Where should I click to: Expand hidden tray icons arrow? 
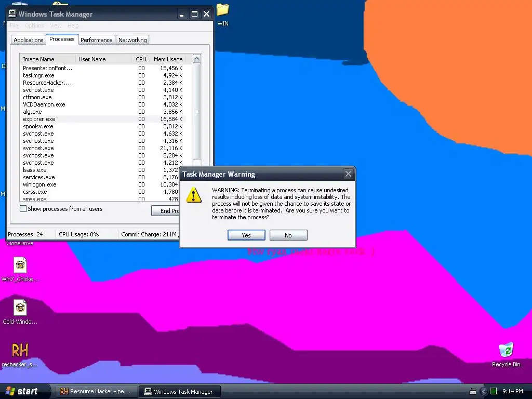point(484,392)
